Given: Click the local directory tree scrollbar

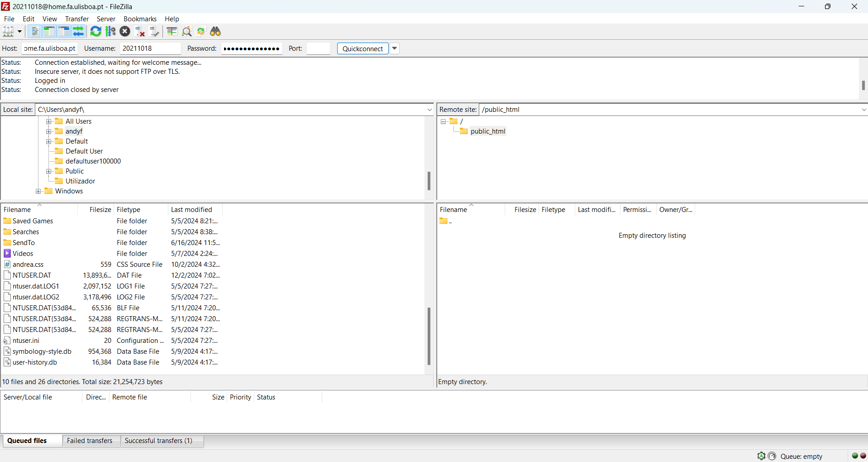Looking at the screenshot, I should [x=429, y=181].
